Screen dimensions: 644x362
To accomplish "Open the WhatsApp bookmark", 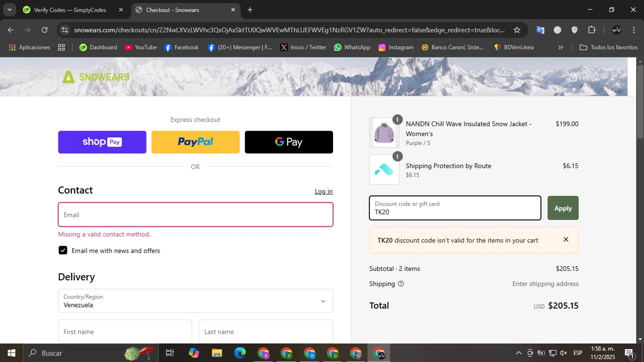I will click(x=352, y=47).
